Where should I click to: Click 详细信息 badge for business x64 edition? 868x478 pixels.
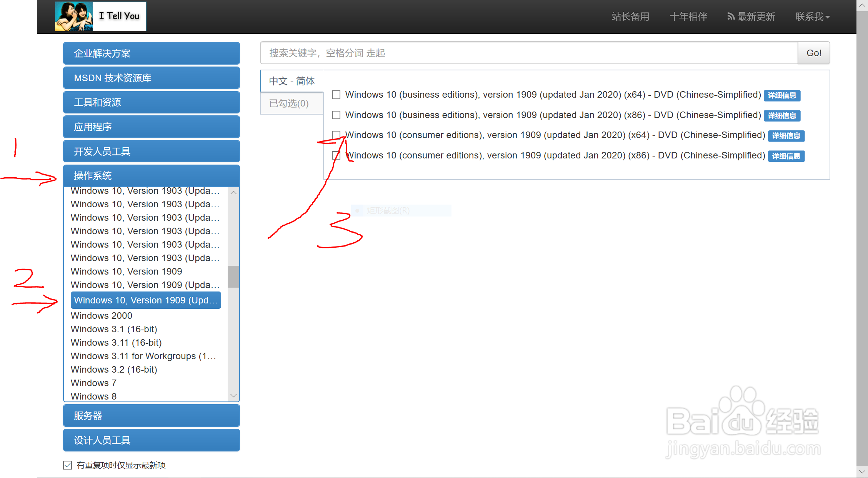[782, 95]
